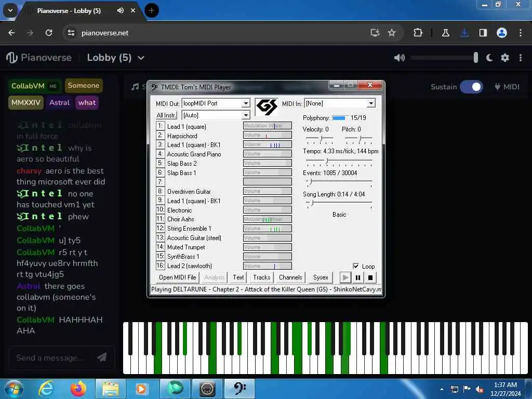Screen dimensions: 532x399
Task: View site information icon in address bar
Action: [x=71, y=33]
